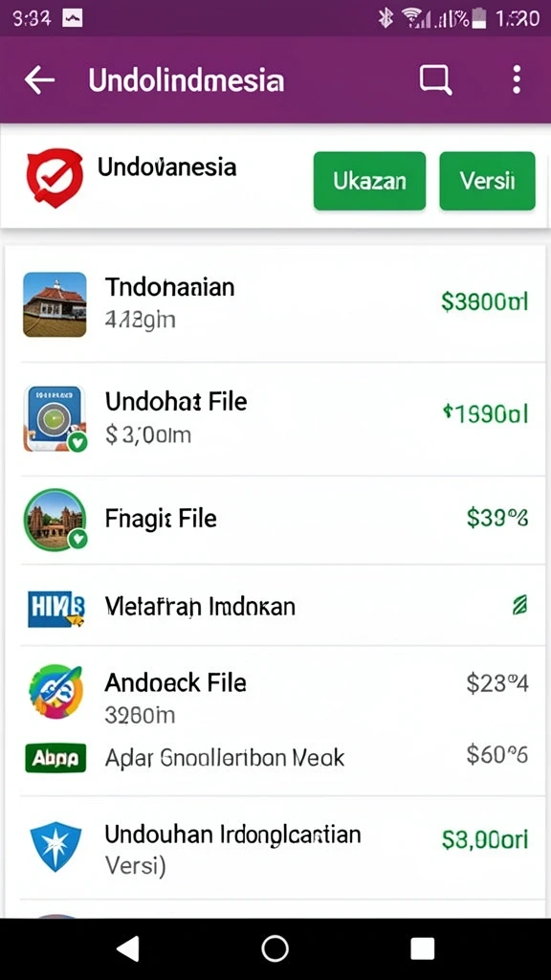Open the three-dot overflow menu

pyautogui.click(x=516, y=80)
